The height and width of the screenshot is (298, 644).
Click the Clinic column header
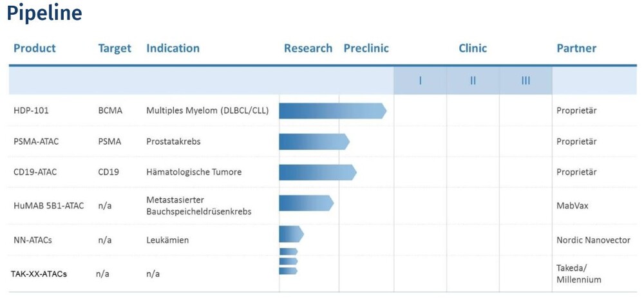(473, 48)
